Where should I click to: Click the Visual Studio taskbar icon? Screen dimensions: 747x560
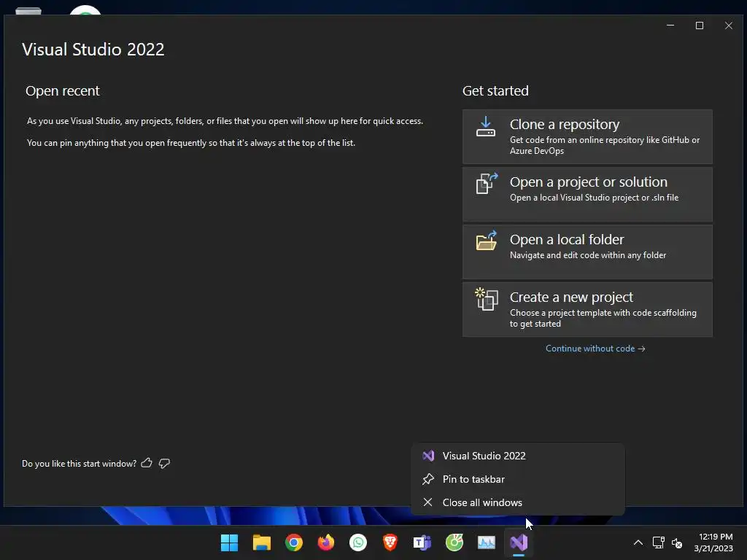pyautogui.click(x=519, y=542)
